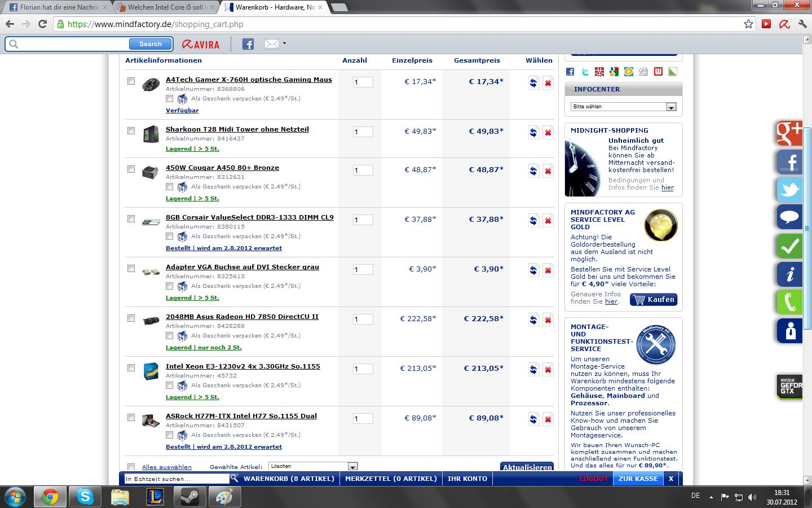Click the Aktualisieren button

coord(527,467)
